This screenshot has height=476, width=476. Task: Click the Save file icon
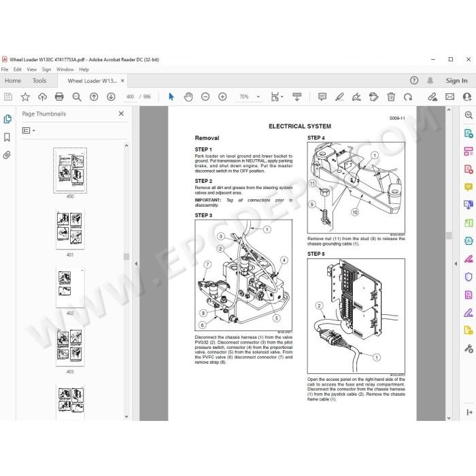pos(8,97)
